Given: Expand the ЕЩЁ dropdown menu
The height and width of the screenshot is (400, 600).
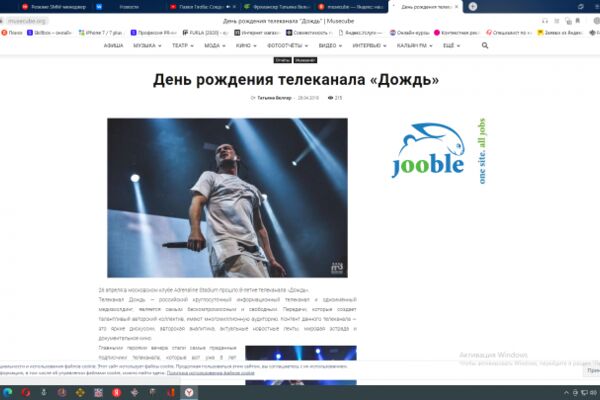Looking at the screenshot, I should pos(452,46).
